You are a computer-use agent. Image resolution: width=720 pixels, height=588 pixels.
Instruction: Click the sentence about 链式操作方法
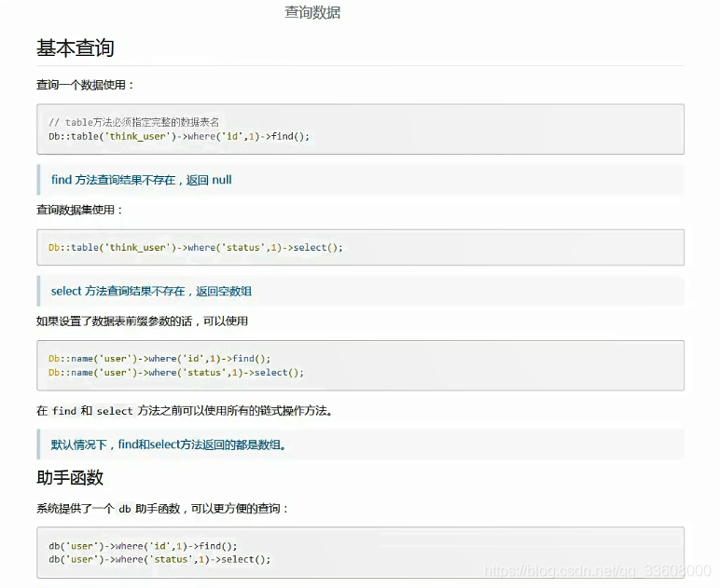pyautogui.click(x=185, y=411)
